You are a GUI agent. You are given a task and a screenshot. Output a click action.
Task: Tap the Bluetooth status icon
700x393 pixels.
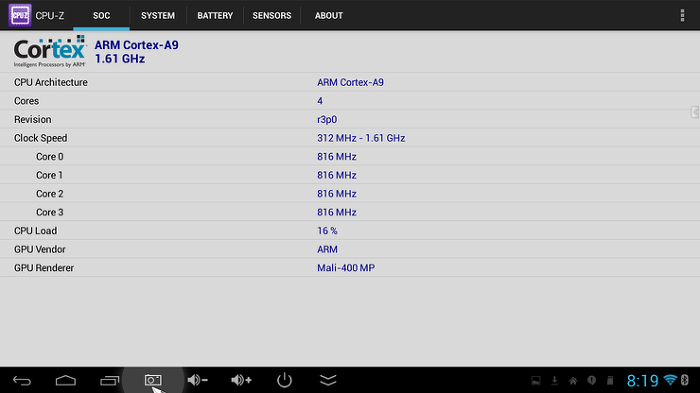[x=685, y=380]
